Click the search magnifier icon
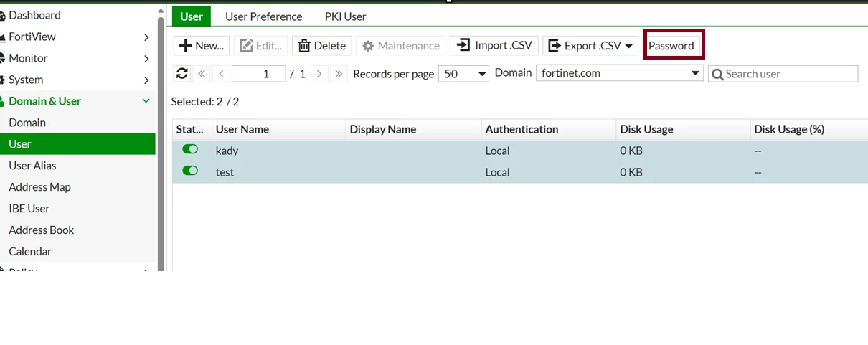Screen dimensions: 868x345 (717, 74)
